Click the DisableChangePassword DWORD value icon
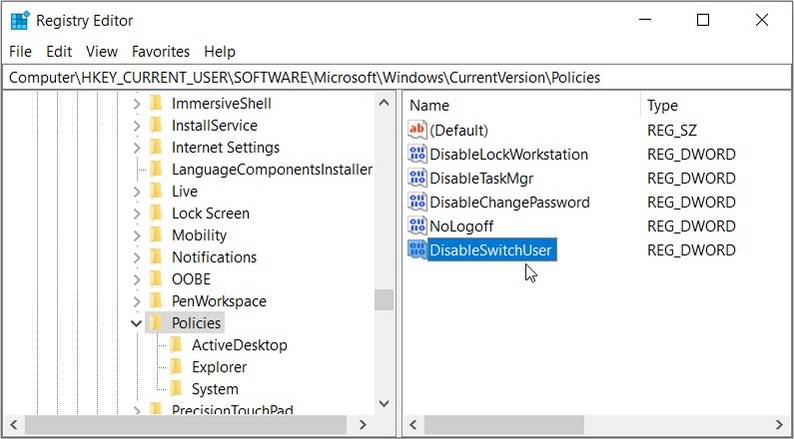The image size is (794, 439). pos(417,202)
